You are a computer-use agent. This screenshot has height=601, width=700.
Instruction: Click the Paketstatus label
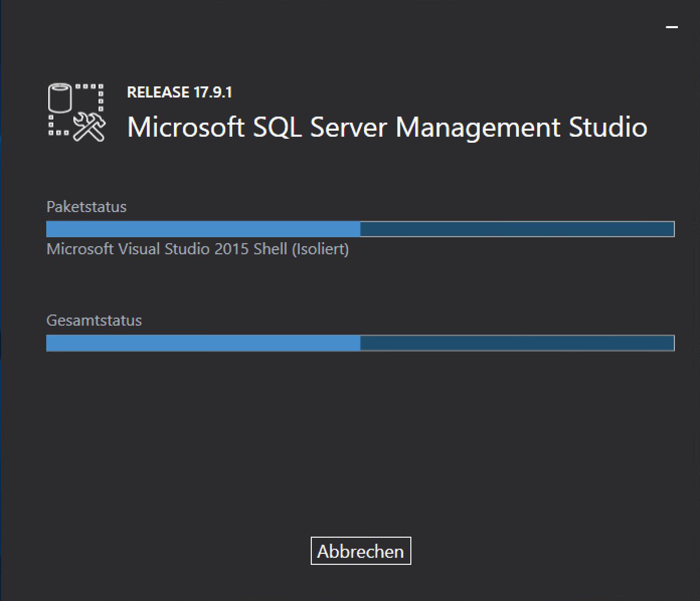tap(86, 207)
